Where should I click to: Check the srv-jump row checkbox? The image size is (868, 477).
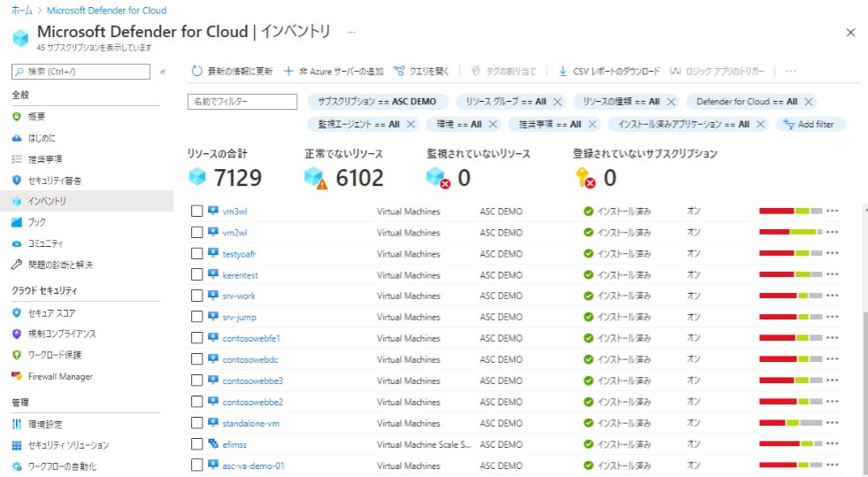(196, 317)
